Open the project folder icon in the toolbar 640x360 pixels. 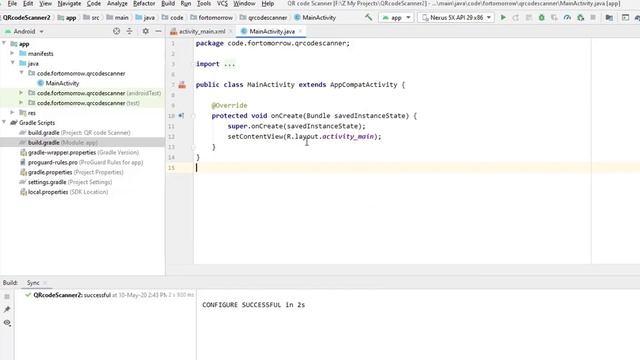tap(609, 18)
